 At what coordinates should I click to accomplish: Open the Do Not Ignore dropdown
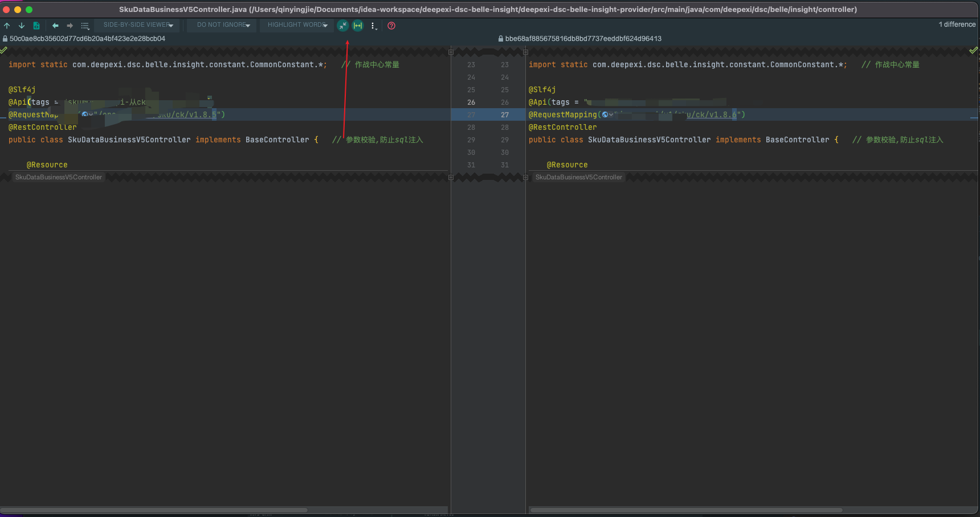point(223,25)
